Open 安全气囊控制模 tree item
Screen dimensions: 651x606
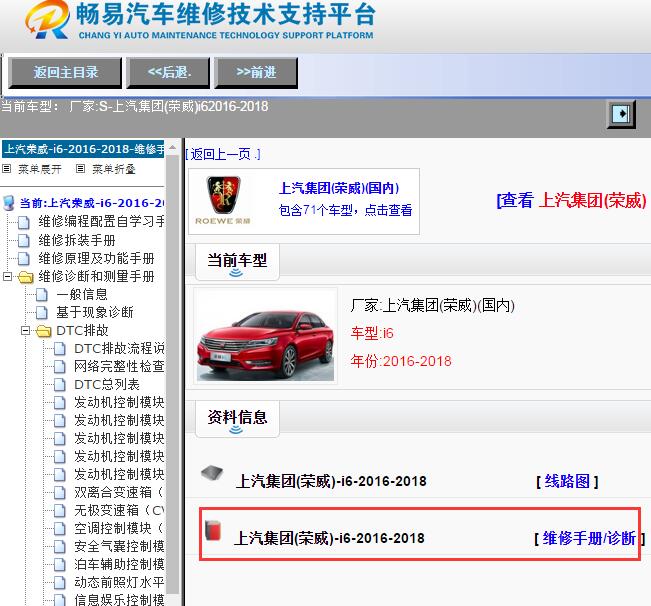coord(119,547)
